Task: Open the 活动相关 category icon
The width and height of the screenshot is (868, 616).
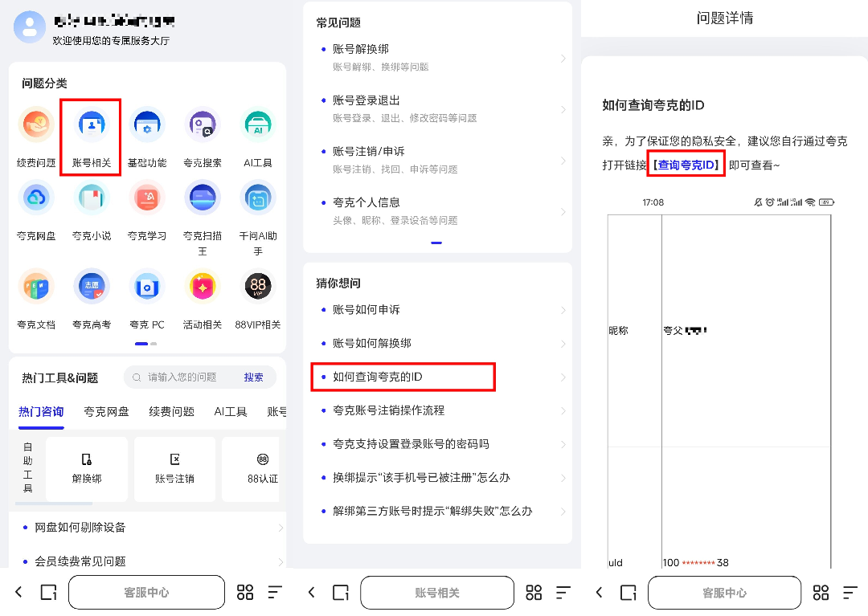Action: [203, 287]
